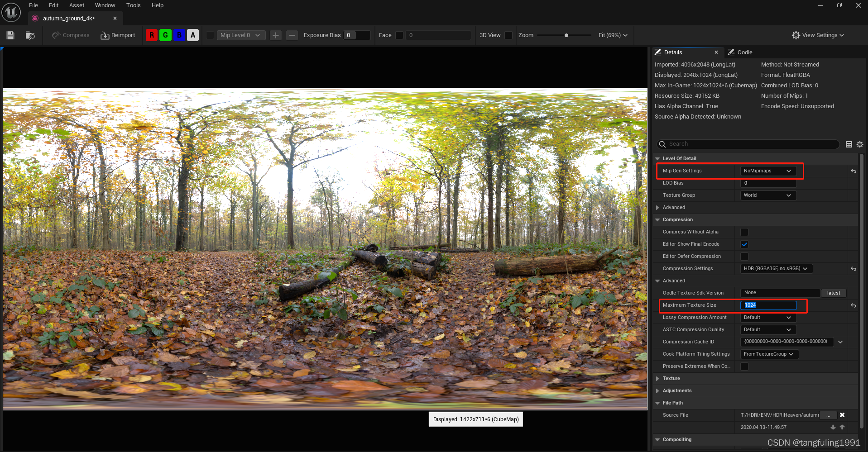
Task: Expand the Compression Cache ID chevron
Action: [840, 342]
